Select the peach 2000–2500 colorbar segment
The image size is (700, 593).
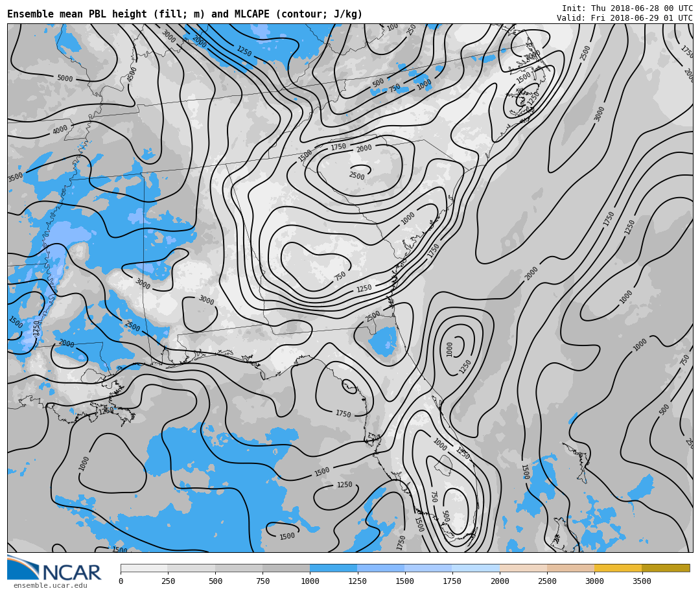coord(523,568)
